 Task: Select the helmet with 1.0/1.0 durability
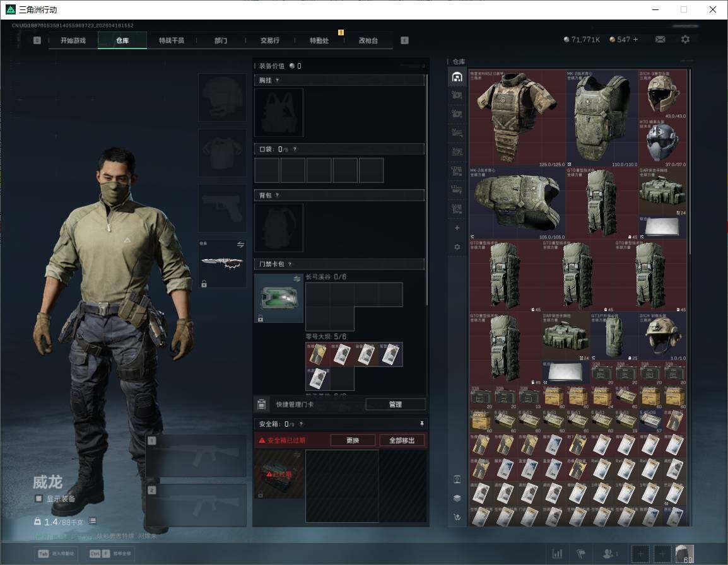(662, 337)
